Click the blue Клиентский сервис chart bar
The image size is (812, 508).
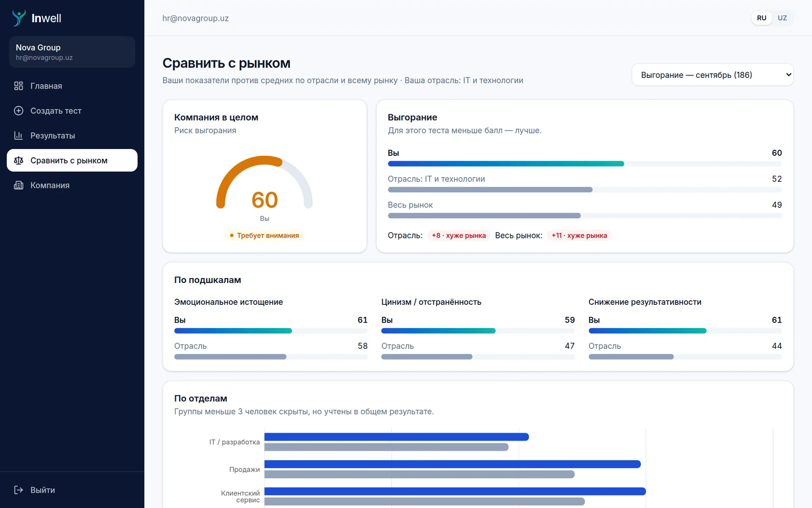pos(455,492)
